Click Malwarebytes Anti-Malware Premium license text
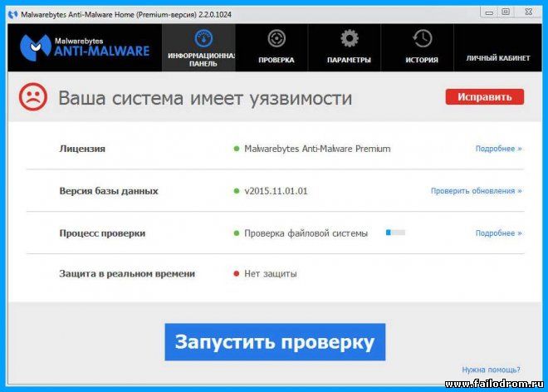 [317, 149]
